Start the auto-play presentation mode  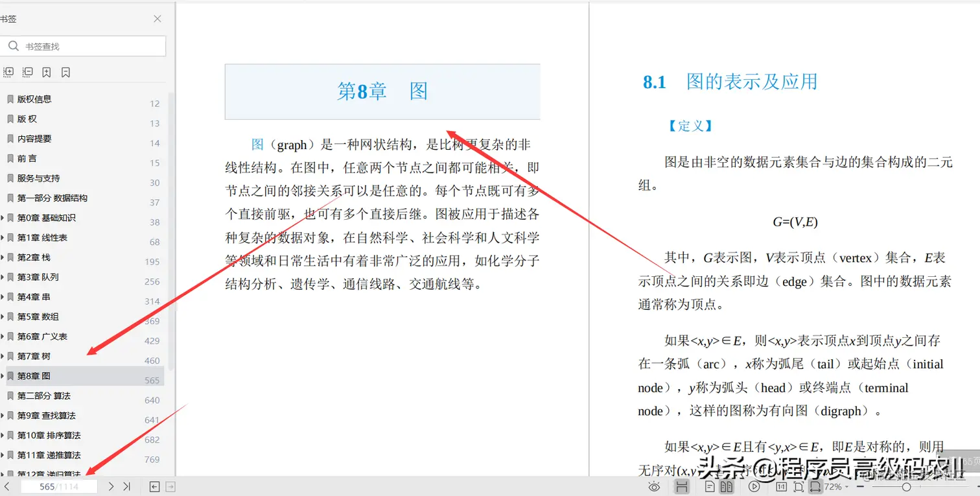click(x=754, y=486)
